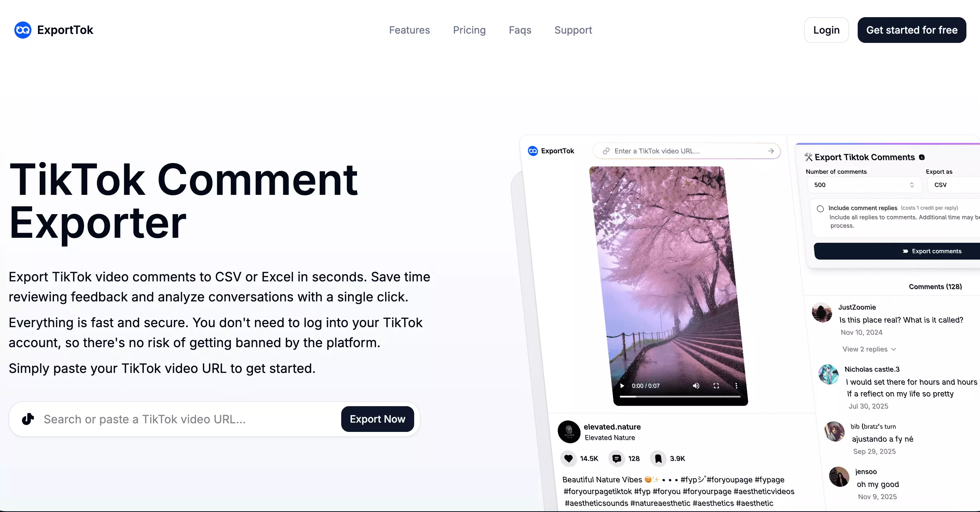Toggle fullscreen on the video player

pyautogui.click(x=716, y=386)
